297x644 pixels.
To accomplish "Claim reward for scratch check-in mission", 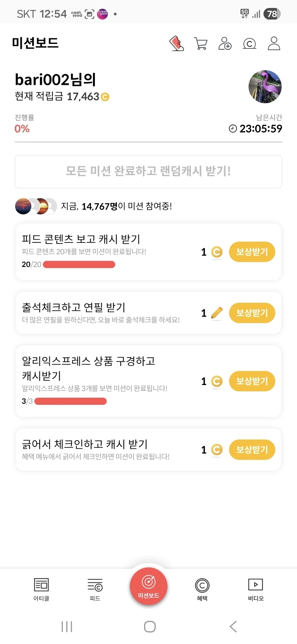I will pos(252,450).
